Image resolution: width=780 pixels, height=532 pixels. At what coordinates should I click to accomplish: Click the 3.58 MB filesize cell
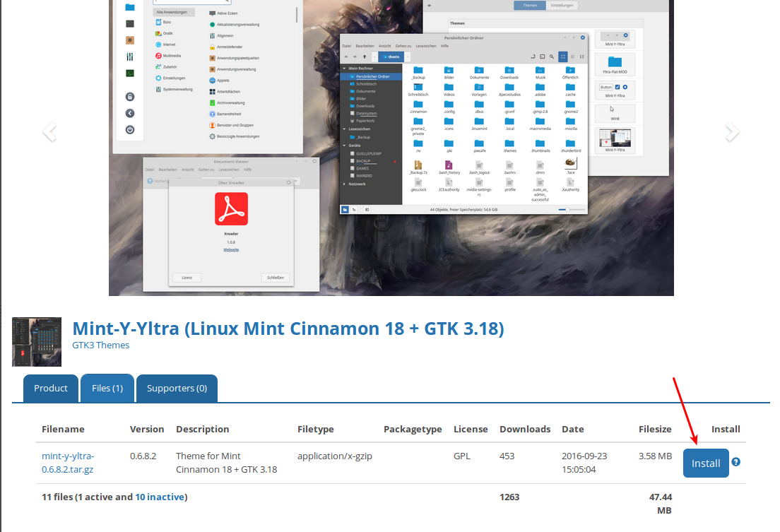pyautogui.click(x=655, y=456)
